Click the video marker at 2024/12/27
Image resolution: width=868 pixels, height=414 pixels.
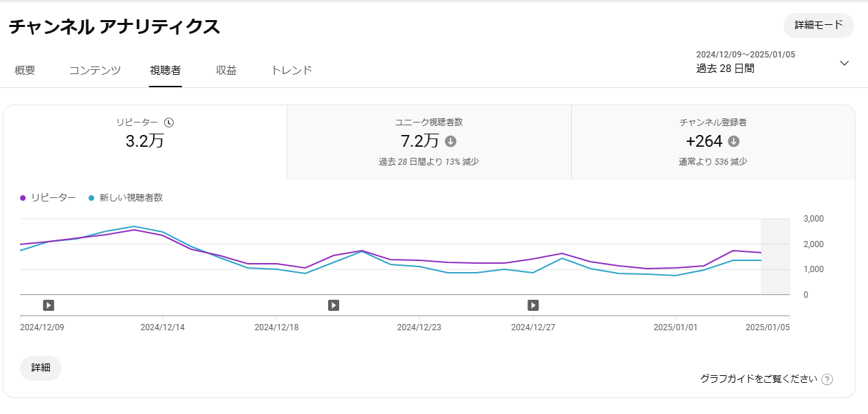(x=533, y=305)
